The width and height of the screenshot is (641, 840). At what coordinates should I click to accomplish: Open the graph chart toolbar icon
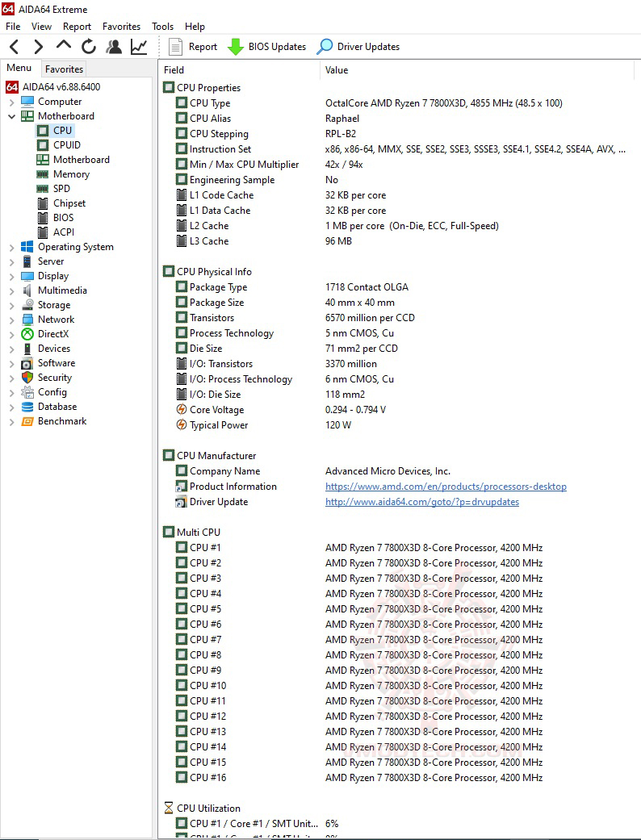(x=139, y=47)
